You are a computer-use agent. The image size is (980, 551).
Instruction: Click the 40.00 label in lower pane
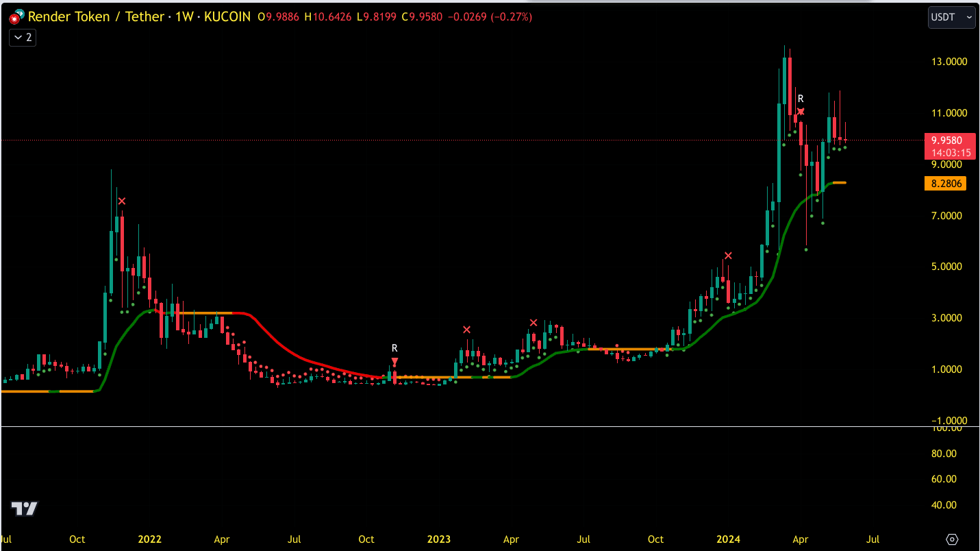click(x=944, y=505)
